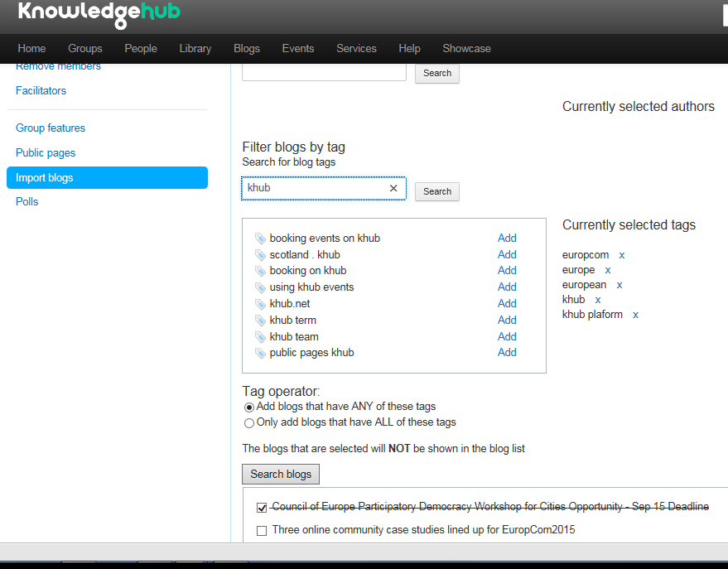Click the Currently selected authors heading

tap(639, 106)
